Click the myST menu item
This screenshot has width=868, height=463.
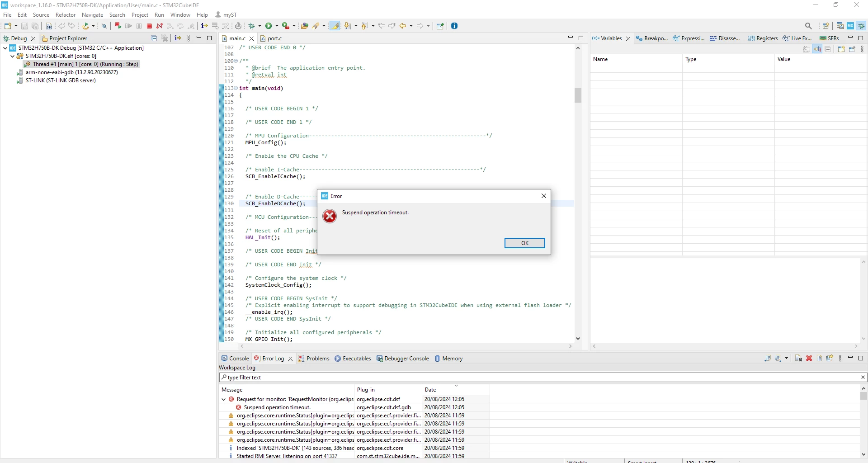[226, 15]
